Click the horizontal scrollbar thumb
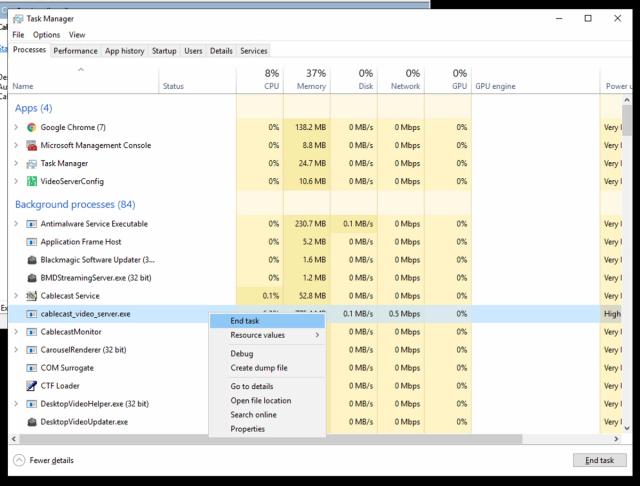The width and height of the screenshot is (640, 486). point(271,439)
